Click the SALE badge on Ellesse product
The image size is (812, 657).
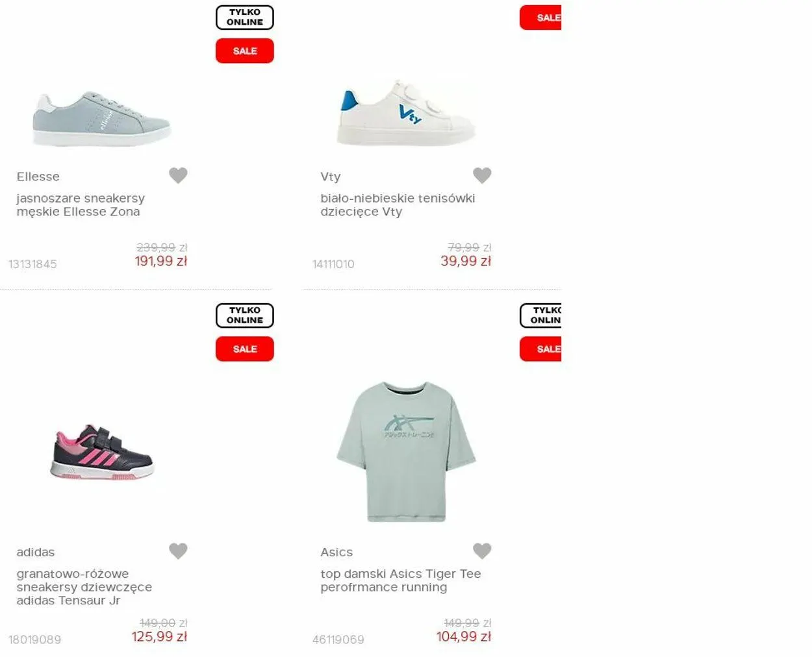tap(245, 51)
